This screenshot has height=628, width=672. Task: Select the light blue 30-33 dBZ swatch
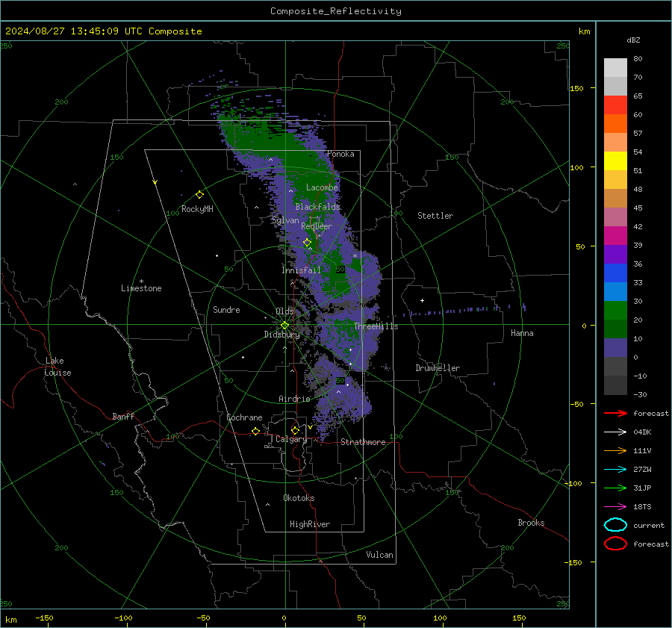(615, 292)
